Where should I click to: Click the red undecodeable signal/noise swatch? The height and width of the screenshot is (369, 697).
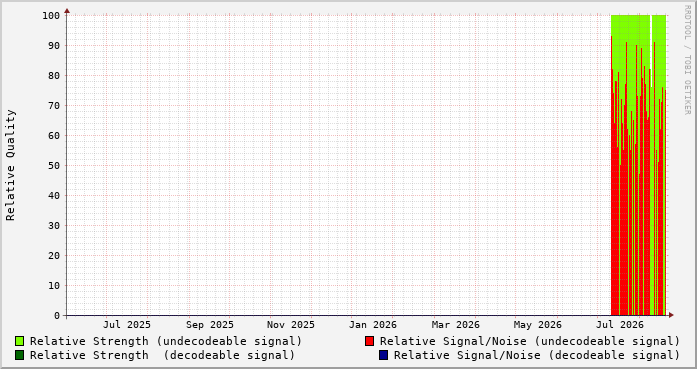[x=369, y=341]
